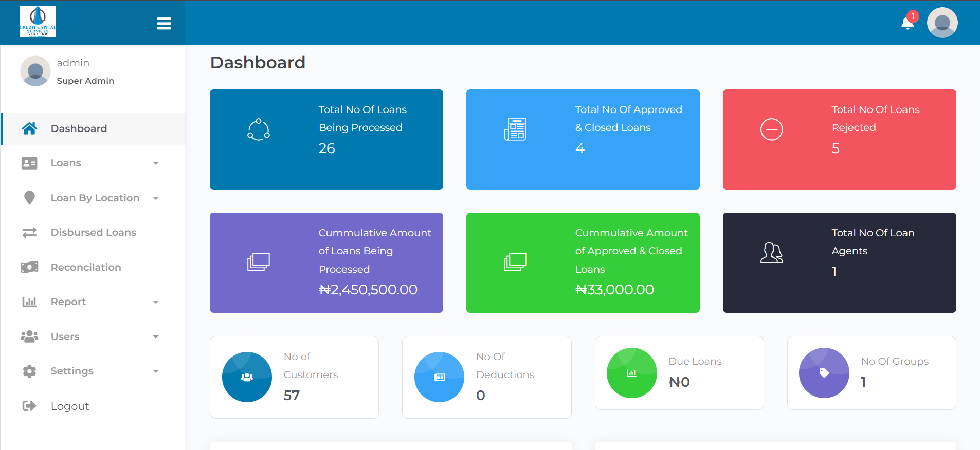
Task: Click the Credit Capital Services logo
Action: click(x=38, y=22)
